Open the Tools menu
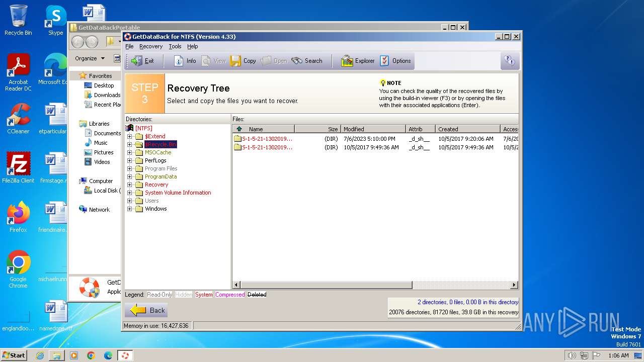 (175, 46)
